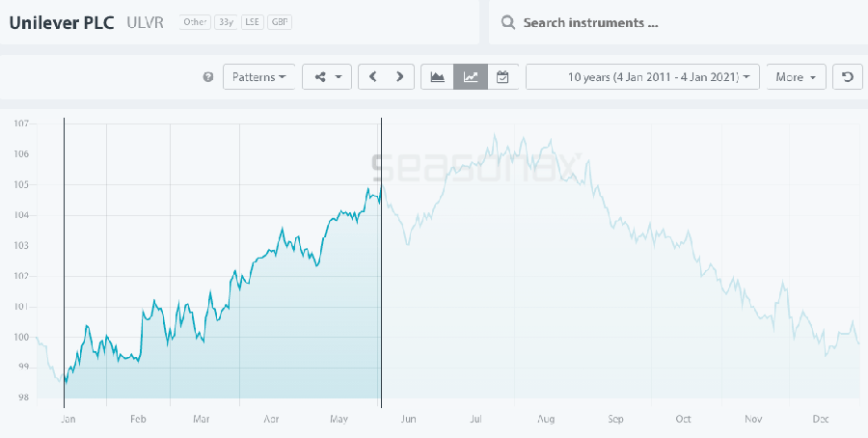This screenshot has width=868, height=438.
Task: Type in the Search instruments field
Action: click(x=675, y=22)
